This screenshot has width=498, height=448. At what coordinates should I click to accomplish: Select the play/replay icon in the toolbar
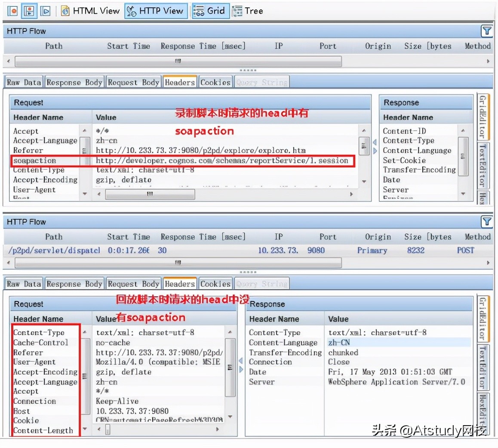[x=46, y=11]
